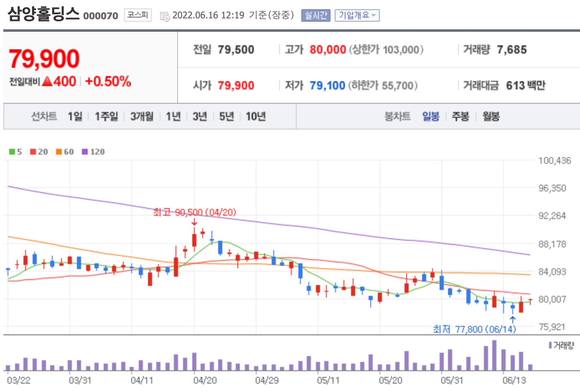Viewport: 580px width, 392px height.
Task: Click the green 5-day moving average swatch
Action: point(12,152)
